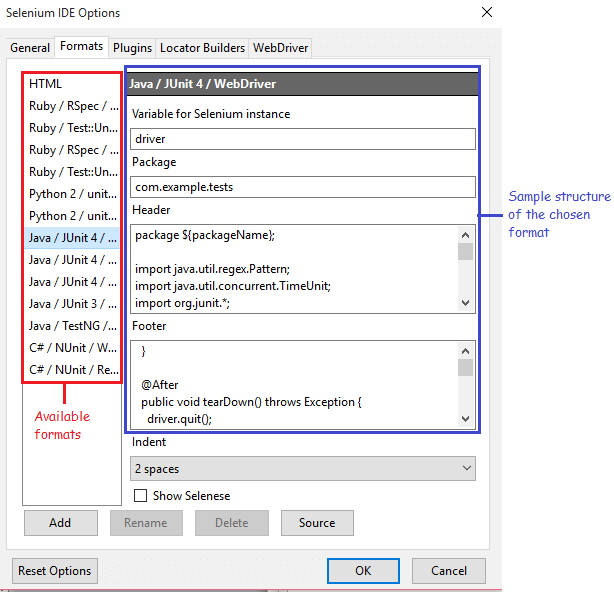Click the Footer scrollbar down arrow

pos(465,419)
